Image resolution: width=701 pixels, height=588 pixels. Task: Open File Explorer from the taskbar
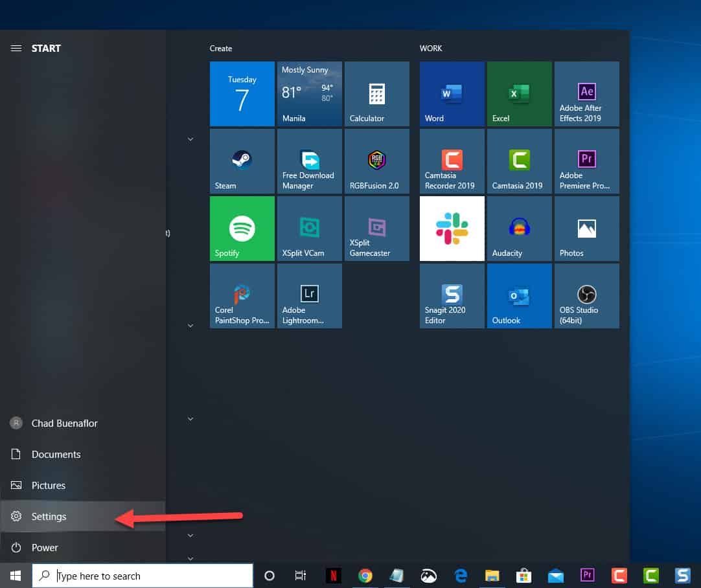point(492,576)
